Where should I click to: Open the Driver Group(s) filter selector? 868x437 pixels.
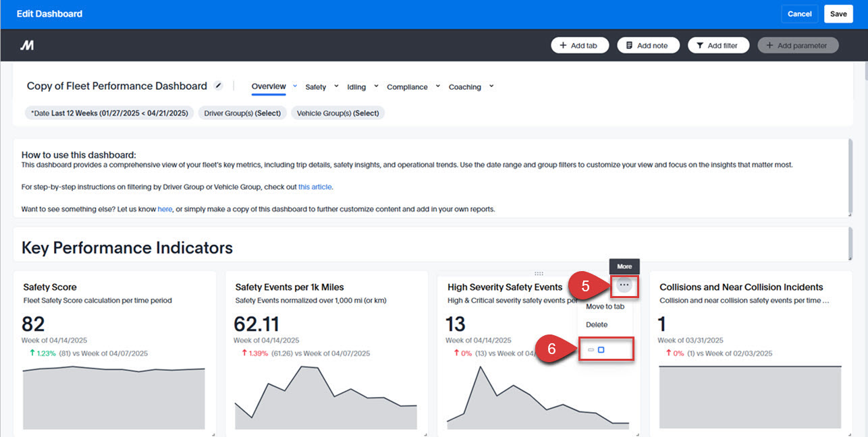coord(242,113)
